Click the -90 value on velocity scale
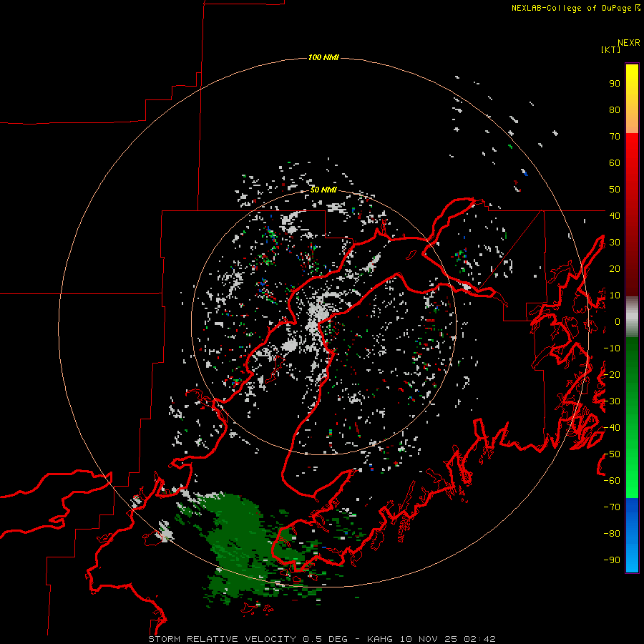Image resolution: width=644 pixels, height=644 pixels. [x=612, y=560]
